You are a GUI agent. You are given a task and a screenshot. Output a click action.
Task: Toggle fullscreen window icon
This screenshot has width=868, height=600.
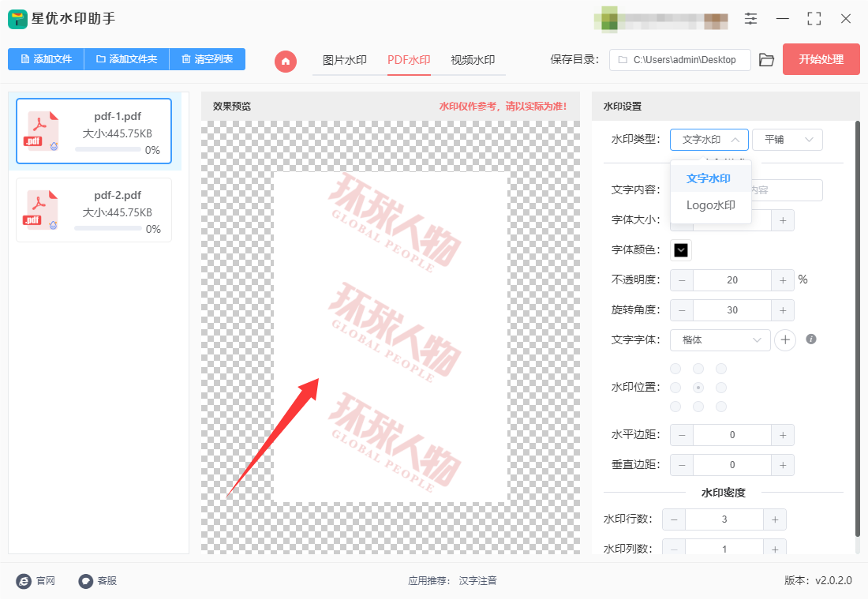(814, 19)
